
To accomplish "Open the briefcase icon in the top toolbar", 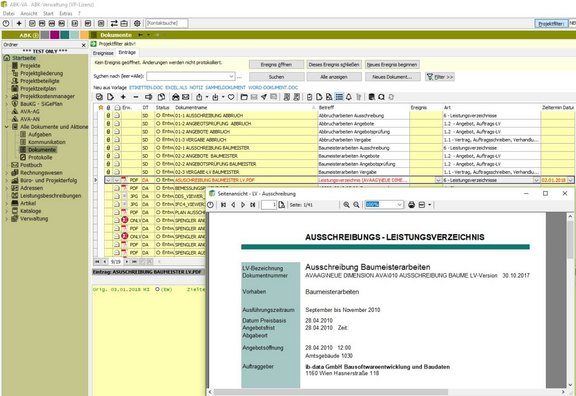I will tap(124, 23).
